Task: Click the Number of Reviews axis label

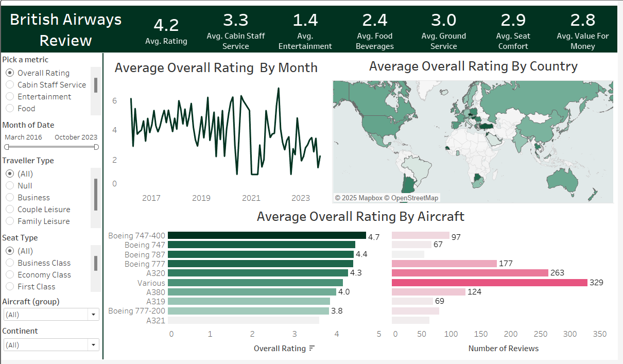Action: click(504, 349)
